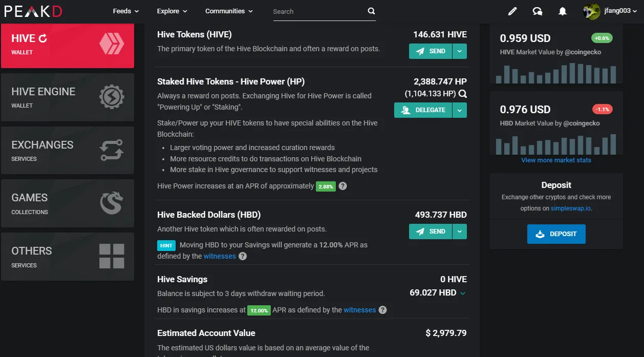Viewport: 644px width, 357px height.
Task: Click the help icon in Hive Savings row
Action: [382, 310]
